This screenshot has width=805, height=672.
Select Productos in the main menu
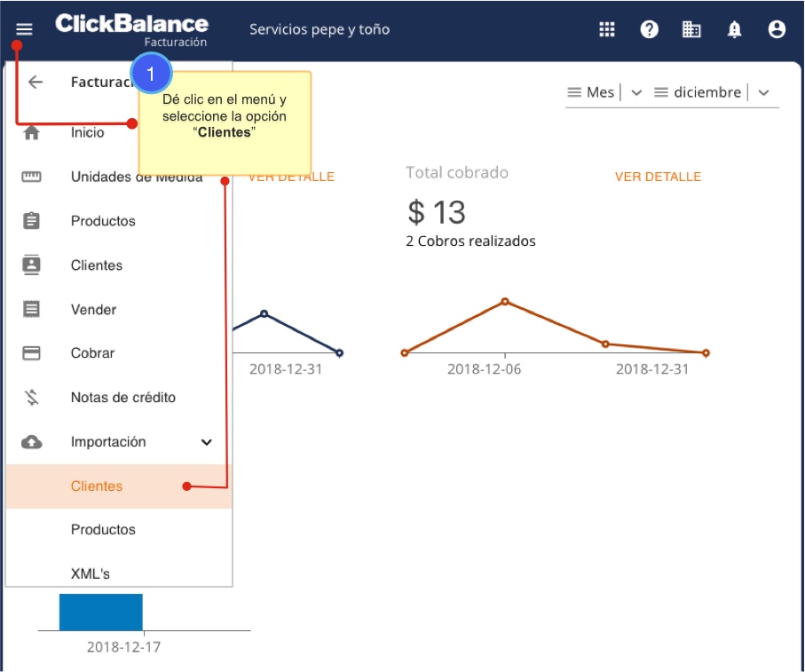pos(103,221)
